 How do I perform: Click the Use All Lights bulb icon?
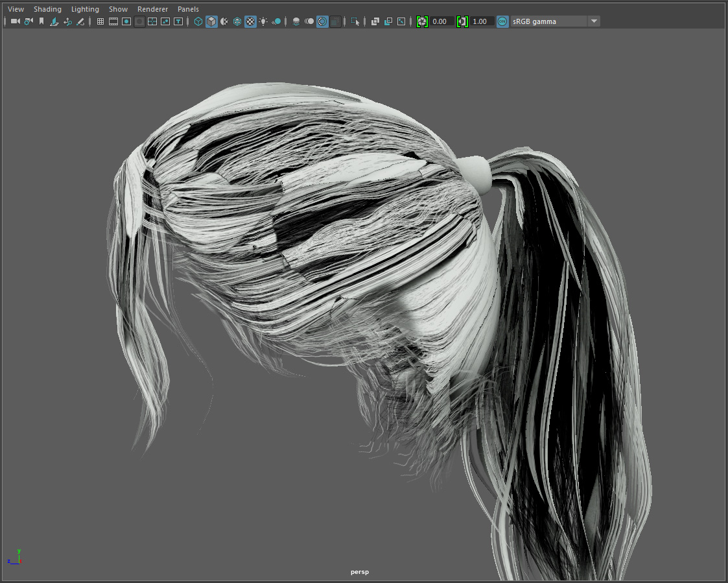(x=263, y=21)
